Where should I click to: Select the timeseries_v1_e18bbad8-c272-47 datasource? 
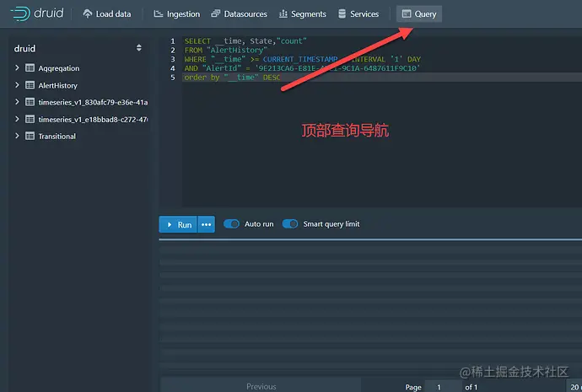click(93, 120)
